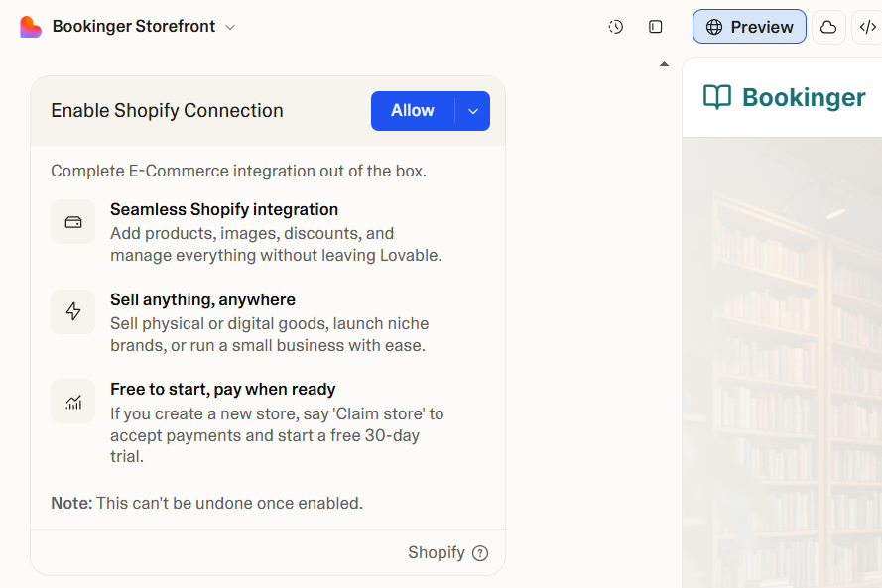Click the lightning bolt sell anything icon

[72, 311]
